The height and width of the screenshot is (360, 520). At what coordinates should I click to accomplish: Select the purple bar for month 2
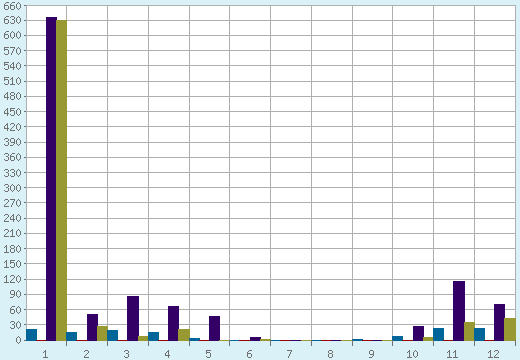(x=92, y=327)
